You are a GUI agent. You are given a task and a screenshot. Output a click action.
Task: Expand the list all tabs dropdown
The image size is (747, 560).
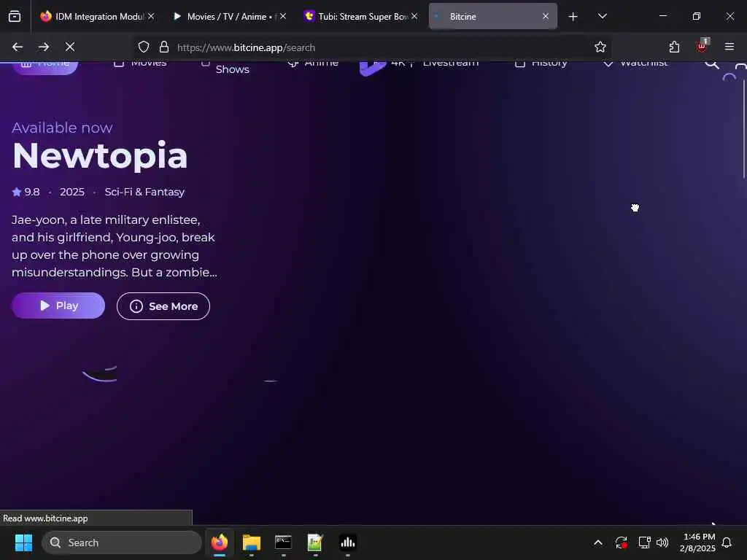tap(602, 16)
